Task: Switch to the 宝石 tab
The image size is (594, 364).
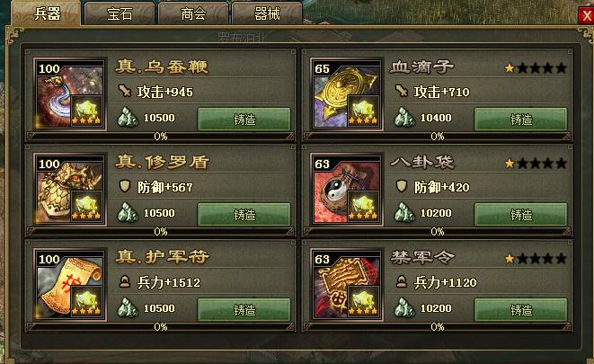Action: (120, 13)
